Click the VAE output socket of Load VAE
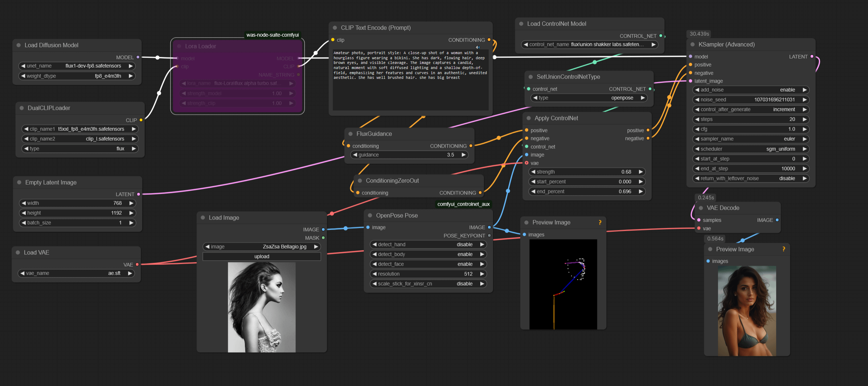Screen dimensions: 868x386 click(137, 265)
